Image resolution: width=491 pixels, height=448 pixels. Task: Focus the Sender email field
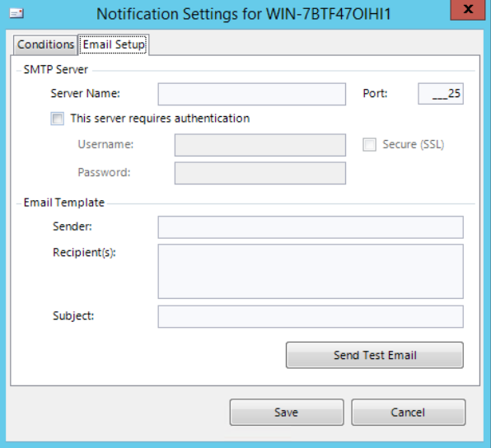click(x=311, y=227)
